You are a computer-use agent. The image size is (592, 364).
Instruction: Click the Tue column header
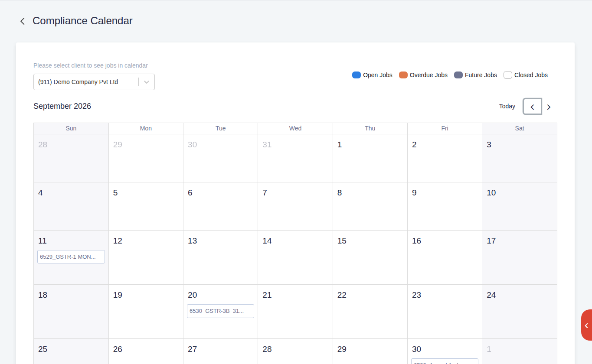[x=221, y=128]
